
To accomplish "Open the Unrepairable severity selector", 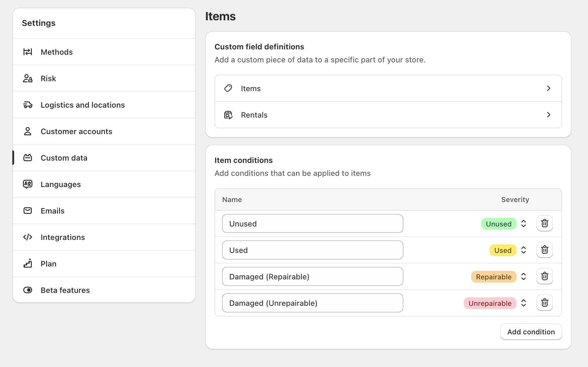I will click(524, 303).
